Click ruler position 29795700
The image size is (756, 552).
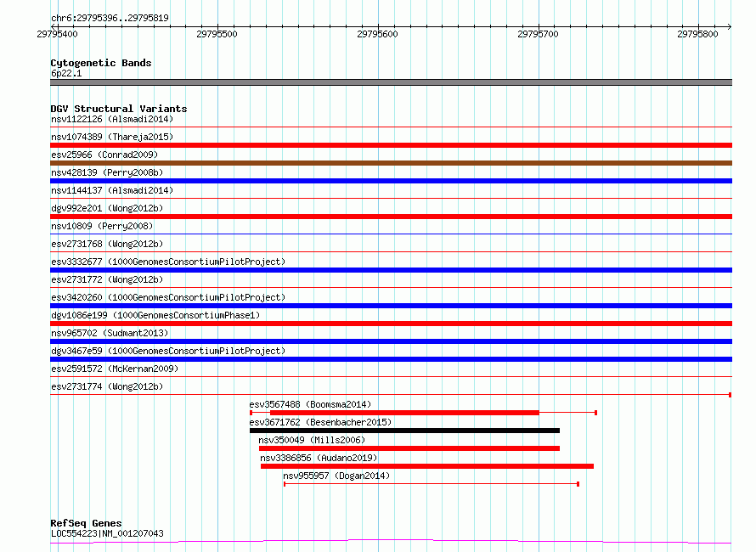click(538, 34)
